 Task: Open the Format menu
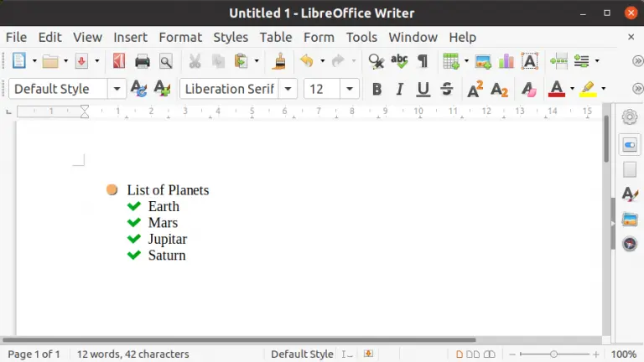click(180, 37)
